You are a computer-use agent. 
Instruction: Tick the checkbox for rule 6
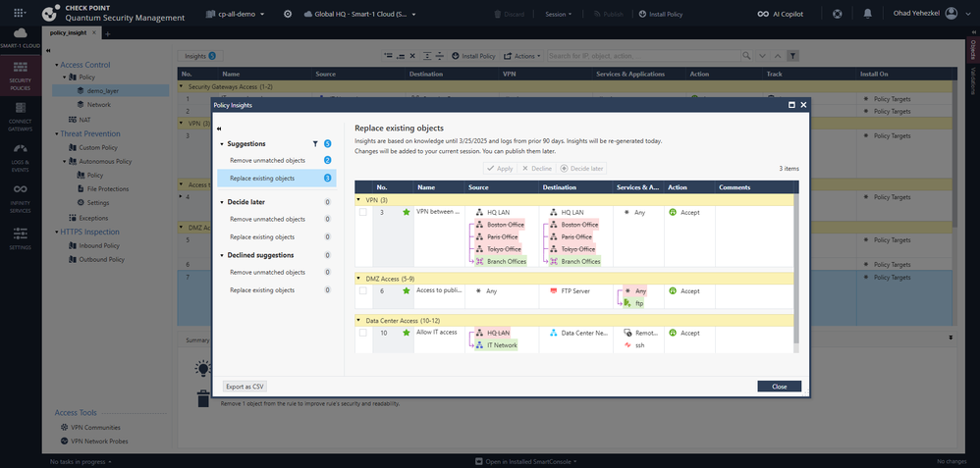(363, 291)
